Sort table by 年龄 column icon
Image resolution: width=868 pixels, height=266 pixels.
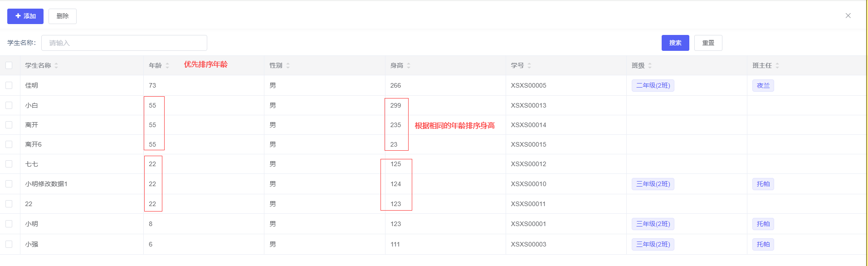click(167, 66)
